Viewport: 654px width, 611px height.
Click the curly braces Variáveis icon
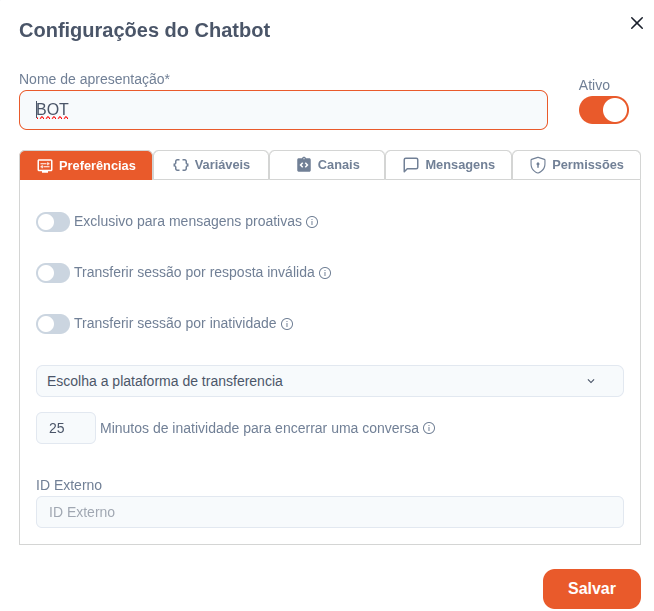coord(181,165)
